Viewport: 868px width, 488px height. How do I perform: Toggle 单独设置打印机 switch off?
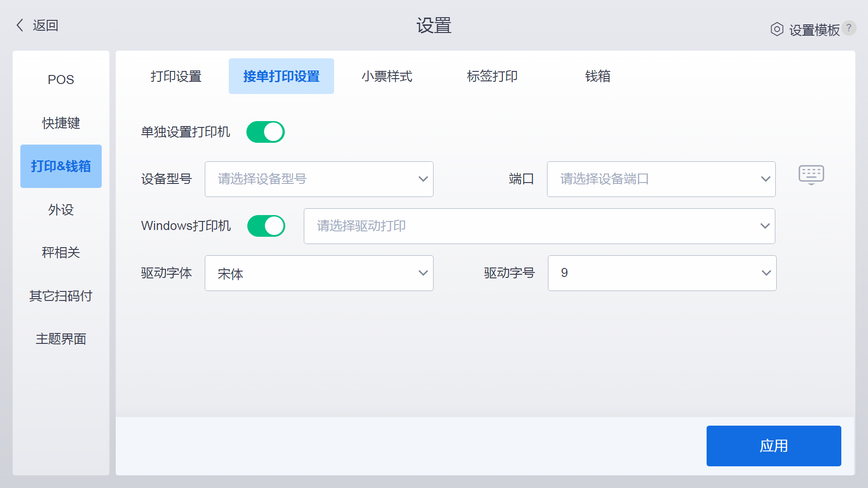(x=265, y=132)
